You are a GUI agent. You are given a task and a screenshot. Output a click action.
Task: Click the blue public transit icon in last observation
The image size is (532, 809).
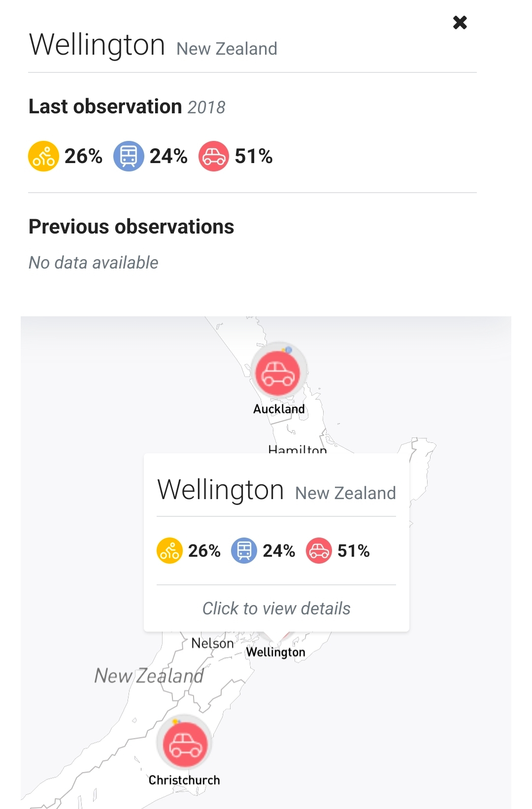pyautogui.click(x=129, y=156)
